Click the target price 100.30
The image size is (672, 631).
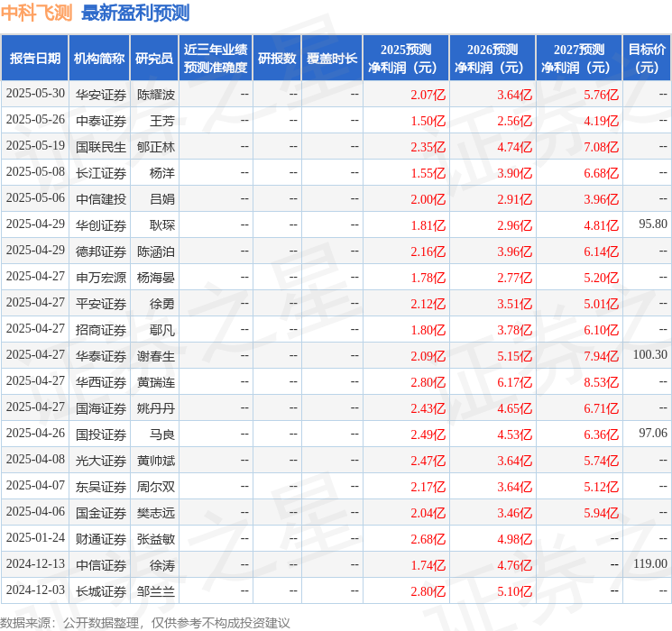coord(649,354)
